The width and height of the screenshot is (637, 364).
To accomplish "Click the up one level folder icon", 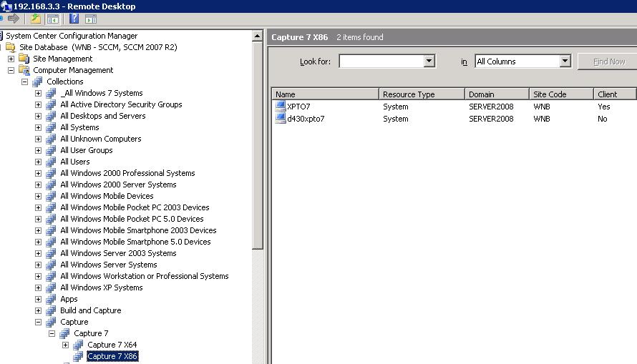I will (36, 19).
